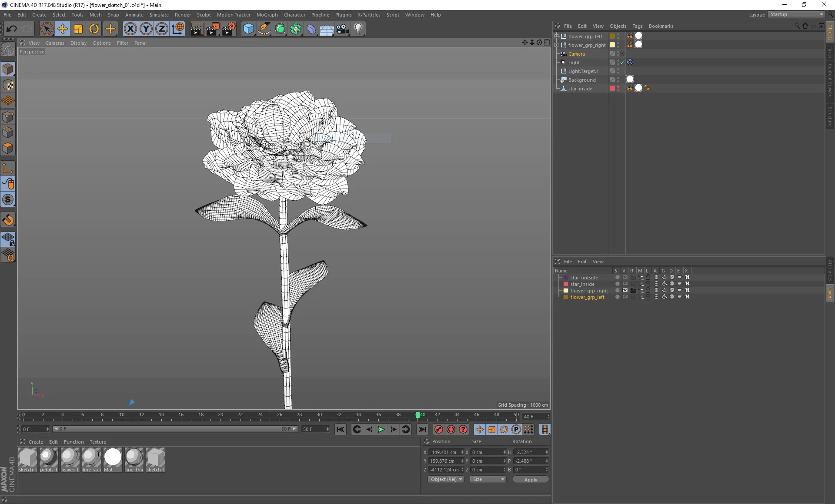Click the Light object toolbar icon
835x504 pixels.
point(358,29)
